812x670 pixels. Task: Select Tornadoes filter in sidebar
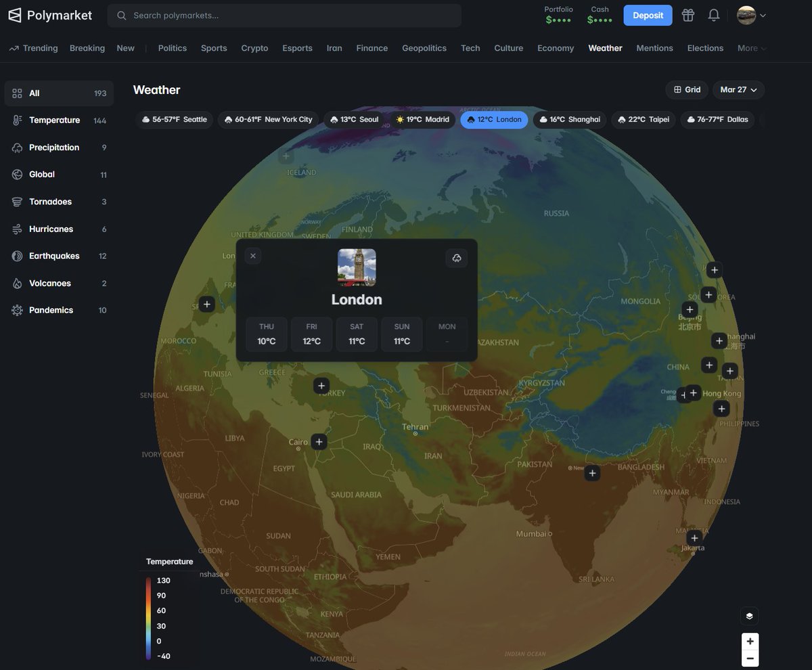pyautogui.click(x=59, y=202)
